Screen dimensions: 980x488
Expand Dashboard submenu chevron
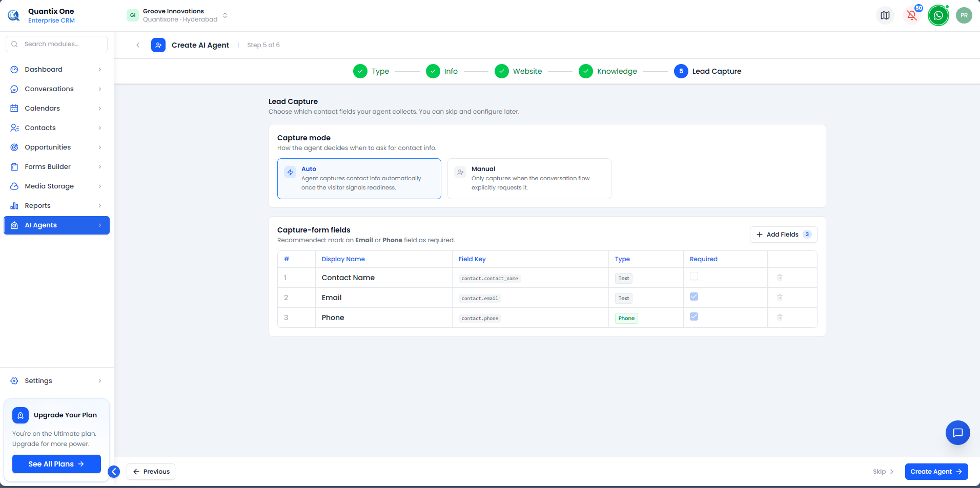coord(100,70)
